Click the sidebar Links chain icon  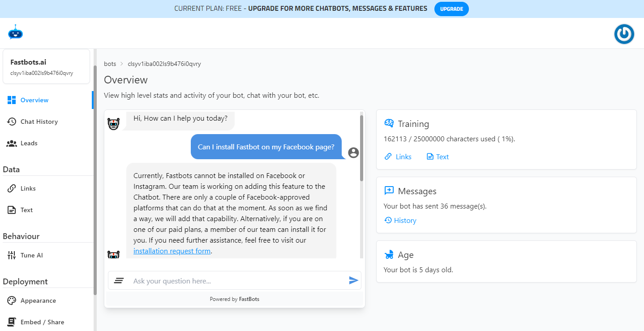[12, 188]
